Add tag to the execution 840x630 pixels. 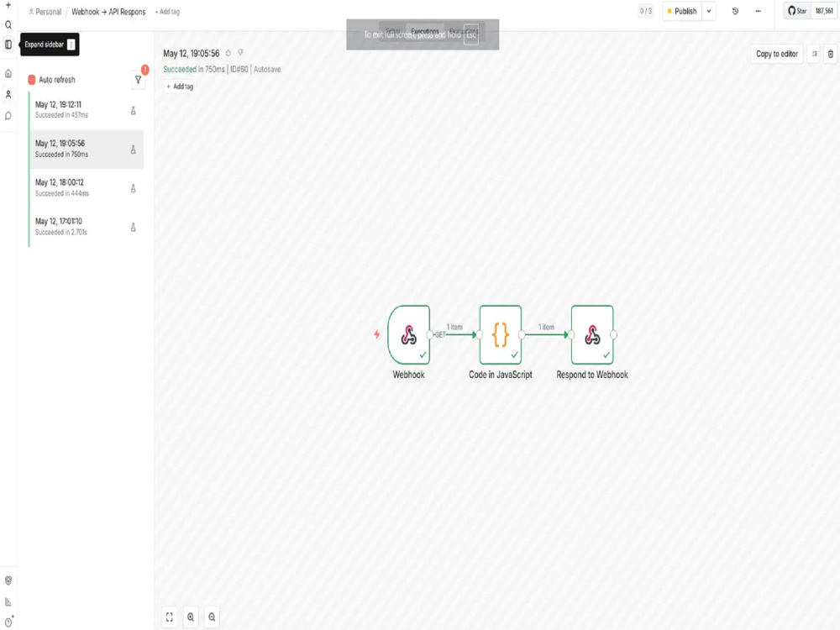click(x=180, y=87)
